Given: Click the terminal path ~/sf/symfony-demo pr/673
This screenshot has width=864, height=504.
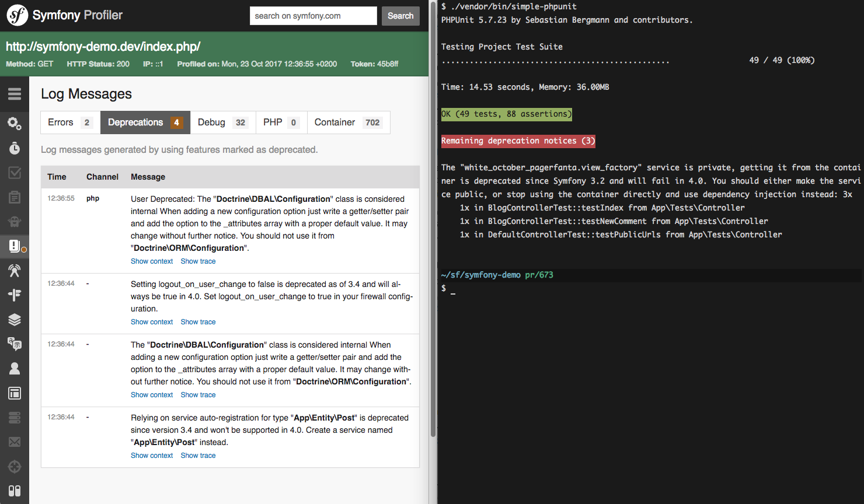Looking at the screenshot, I should (497, 275).
